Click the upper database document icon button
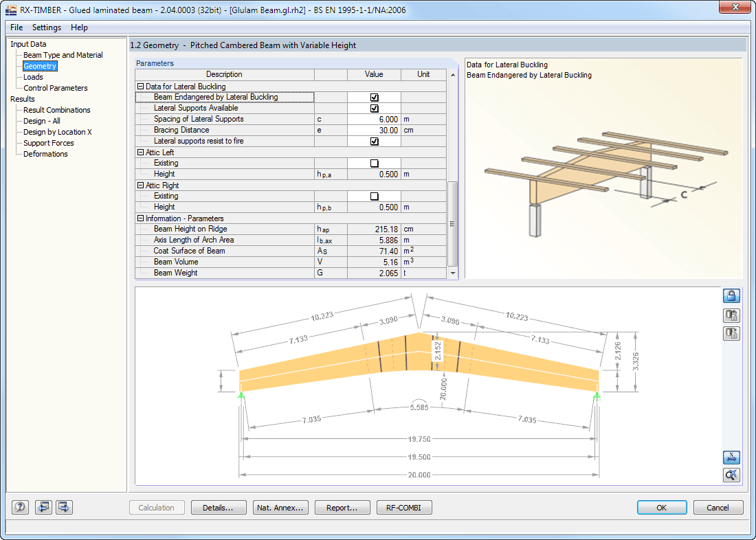 point(731,315)
